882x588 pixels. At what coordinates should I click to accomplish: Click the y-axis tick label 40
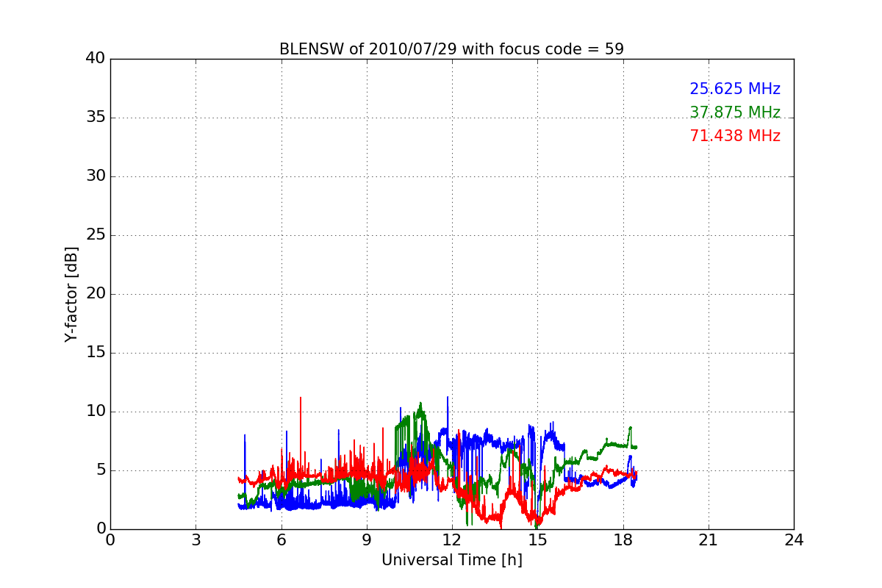(96, 58)
